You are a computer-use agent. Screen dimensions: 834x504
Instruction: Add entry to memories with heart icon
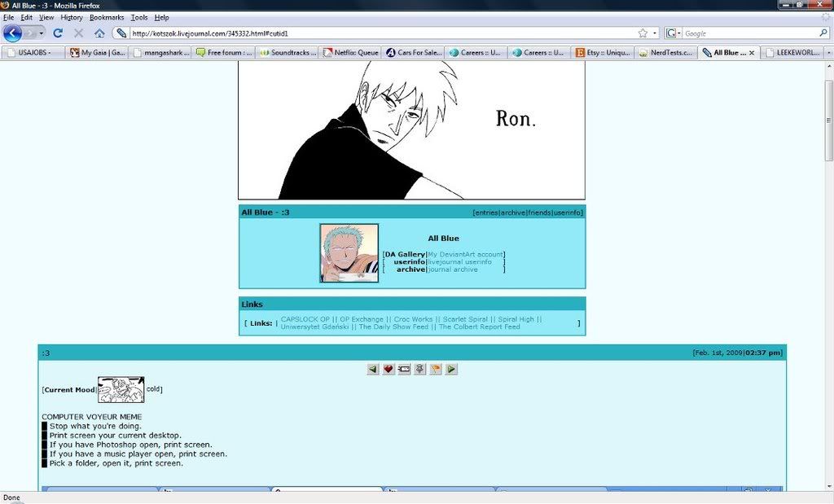388,369
